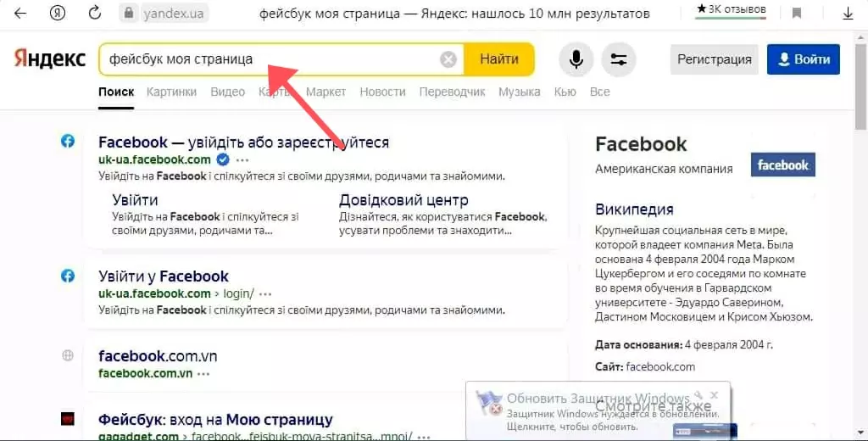Screen dimensions: 868x441
Task: Open result 'Фейсбук: вход на Мою страницу'
Action: point(215,420)
